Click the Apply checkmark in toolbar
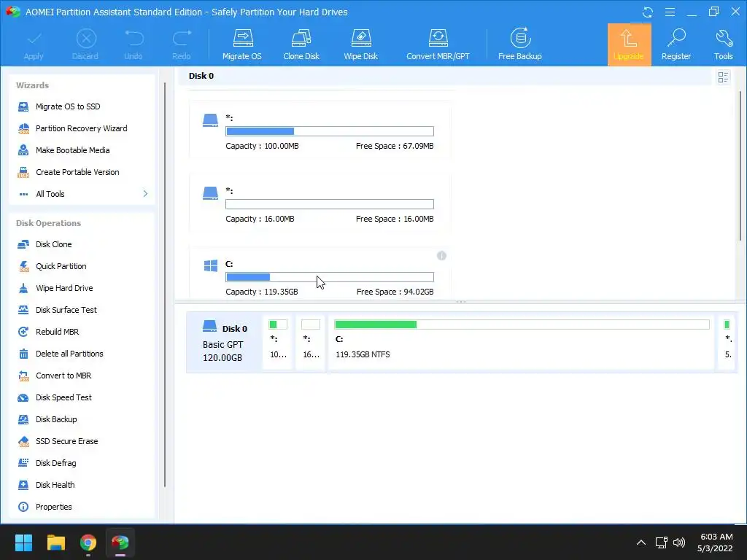The width and height of the screenshot is (747, 560). 34,44
